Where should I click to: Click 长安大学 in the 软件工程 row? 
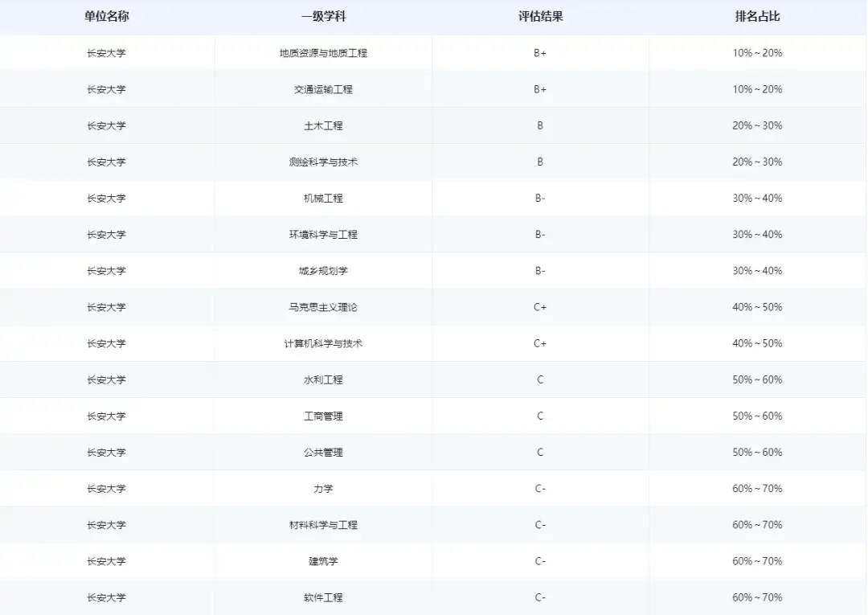106,598
